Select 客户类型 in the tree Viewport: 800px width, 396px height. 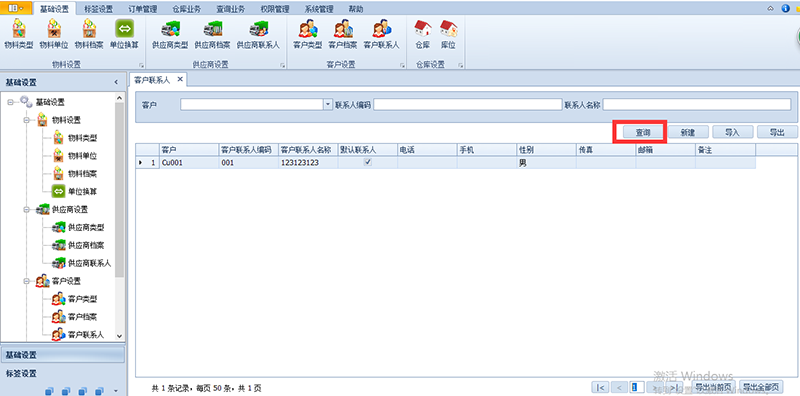pos(82,299)
